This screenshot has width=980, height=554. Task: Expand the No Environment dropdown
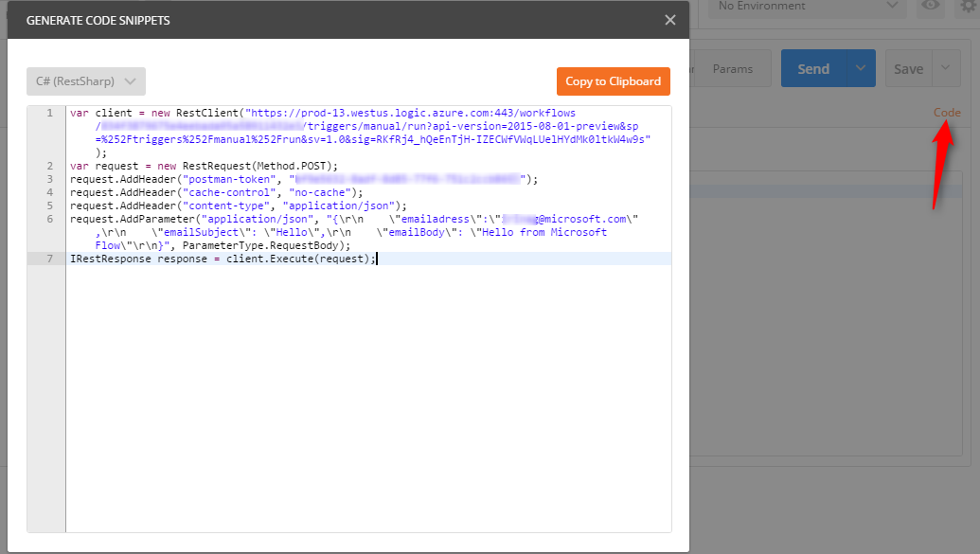click(x=805, y=7)
